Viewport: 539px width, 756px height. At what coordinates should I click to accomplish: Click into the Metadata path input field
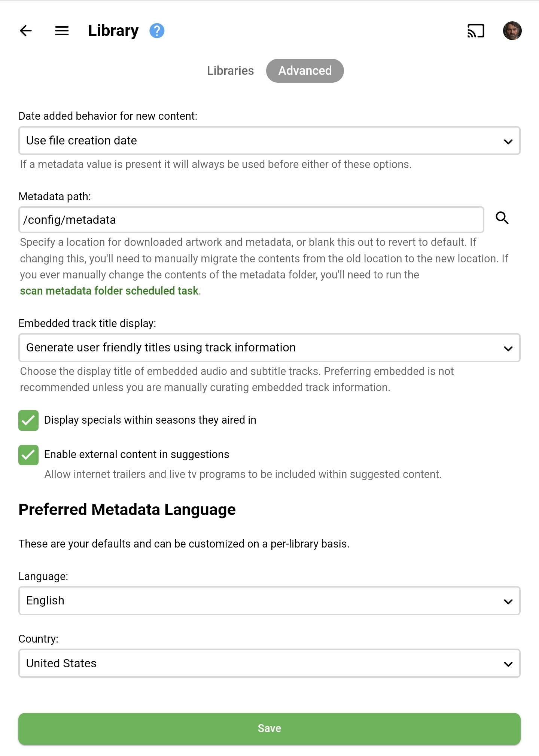(x=251, y=220)
